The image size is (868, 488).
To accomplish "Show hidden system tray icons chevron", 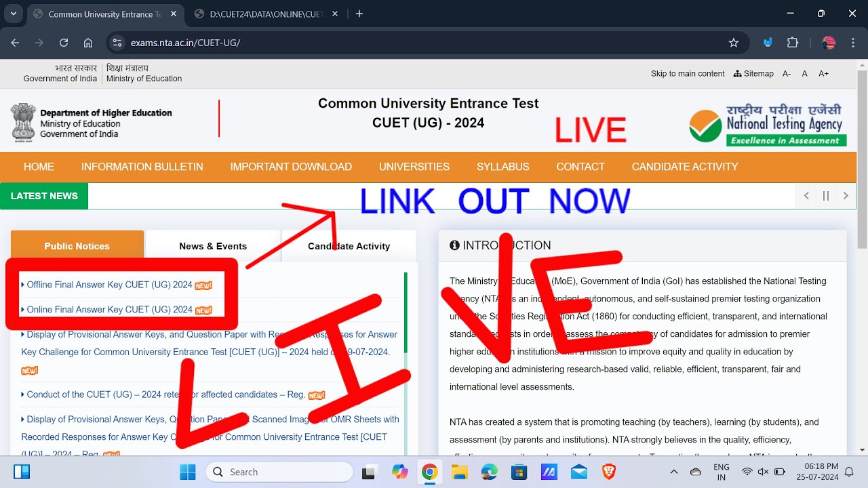I will click(673, 472).
